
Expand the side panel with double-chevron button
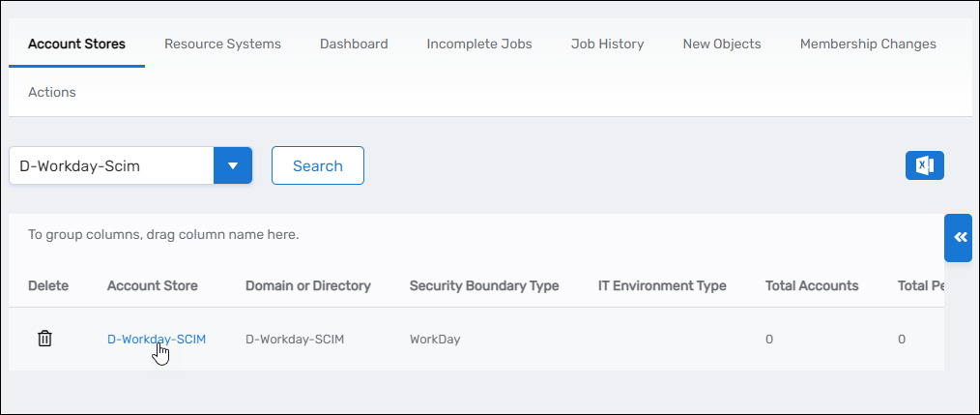point(959,238)
